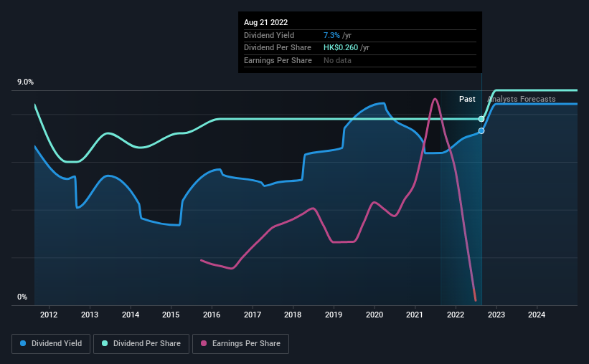
Task: Click the 9.0% y-axis label
Action: (25, 82)
